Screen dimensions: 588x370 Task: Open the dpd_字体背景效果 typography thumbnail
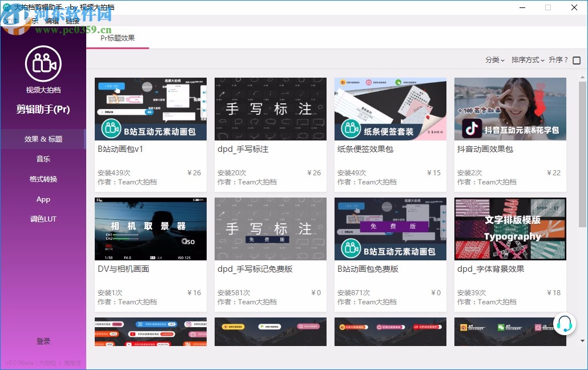[x=510, y=228]
